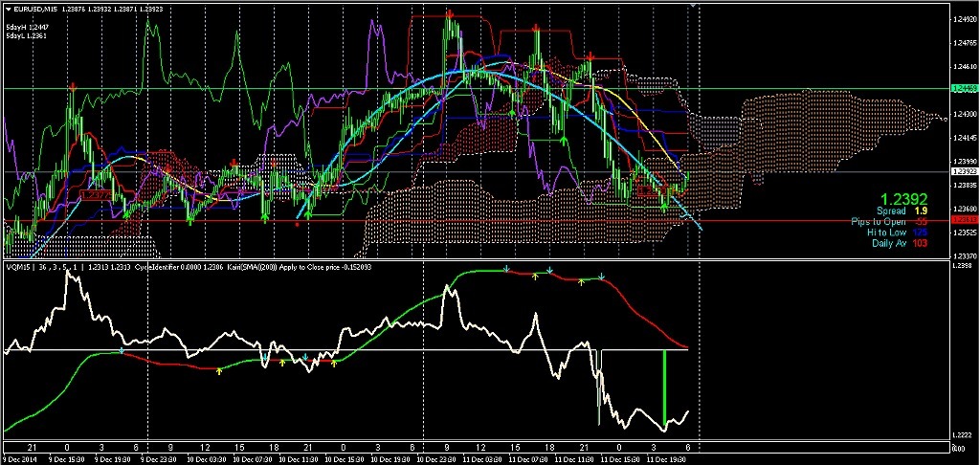Click the 1.2222 indicator scale value
This screenshot has width=980, height=465.
[961, 435]
